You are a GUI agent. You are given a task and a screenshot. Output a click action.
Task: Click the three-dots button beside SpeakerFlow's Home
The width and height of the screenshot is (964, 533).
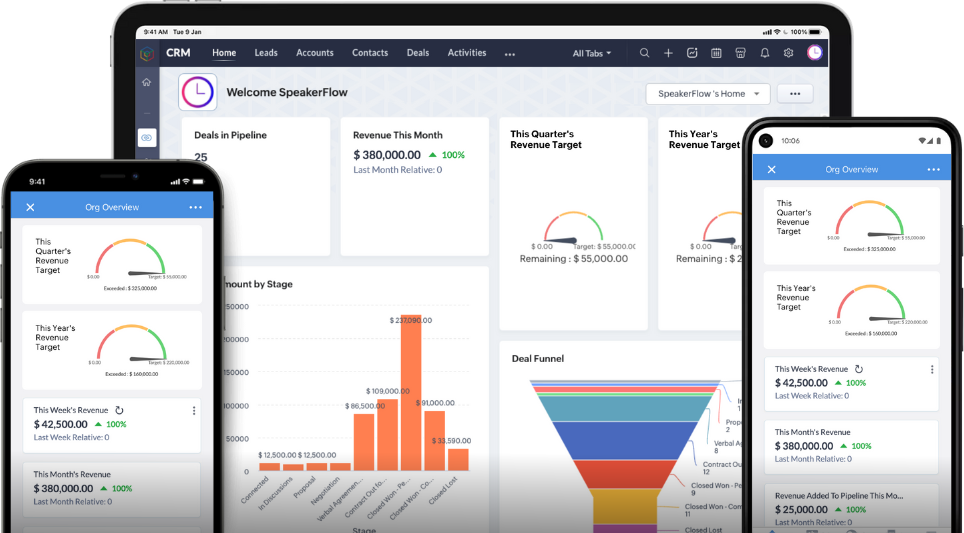pos(795,94)
